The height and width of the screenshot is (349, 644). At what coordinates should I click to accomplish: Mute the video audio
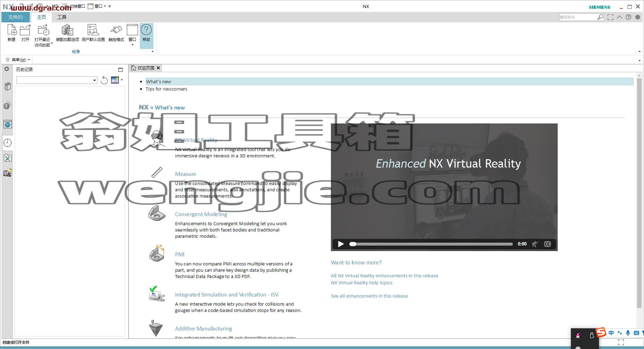[x=535, y=244]
